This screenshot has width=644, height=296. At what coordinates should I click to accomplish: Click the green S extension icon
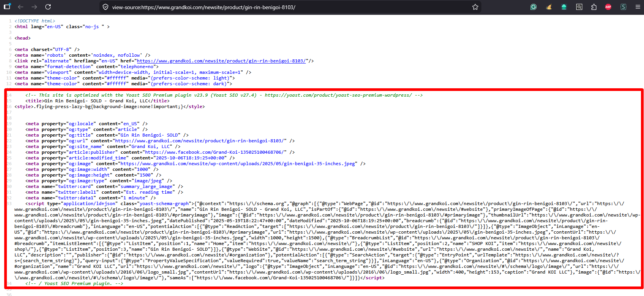tap(623, 7)
